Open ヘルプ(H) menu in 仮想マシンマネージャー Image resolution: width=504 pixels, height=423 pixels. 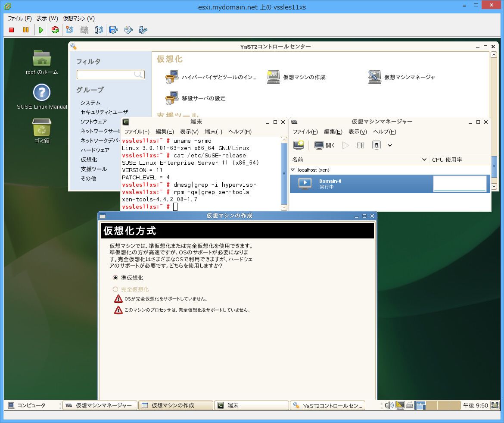(384, 132)
